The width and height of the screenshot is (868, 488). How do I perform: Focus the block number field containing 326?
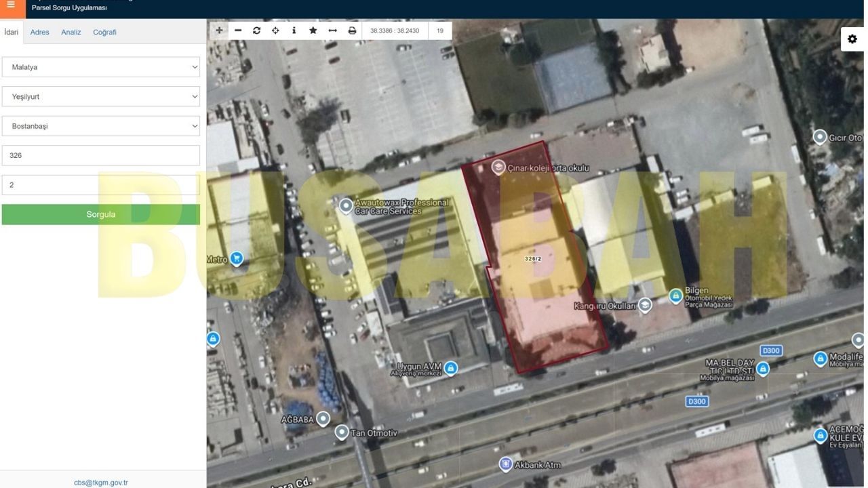coord(101,155)
